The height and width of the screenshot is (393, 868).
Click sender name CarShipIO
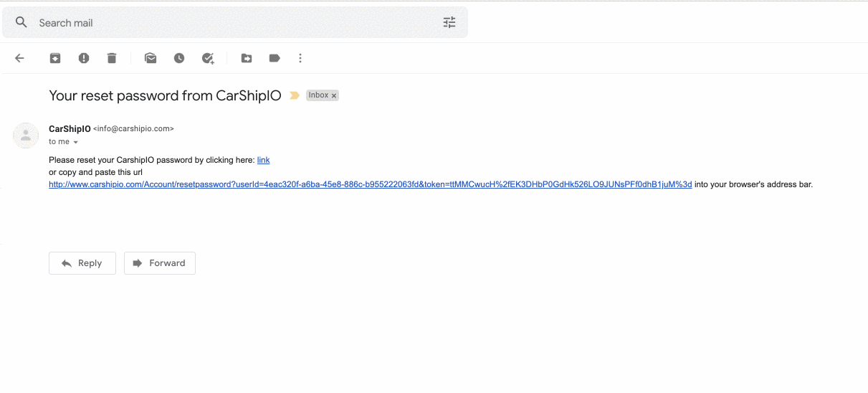point(70,129)
